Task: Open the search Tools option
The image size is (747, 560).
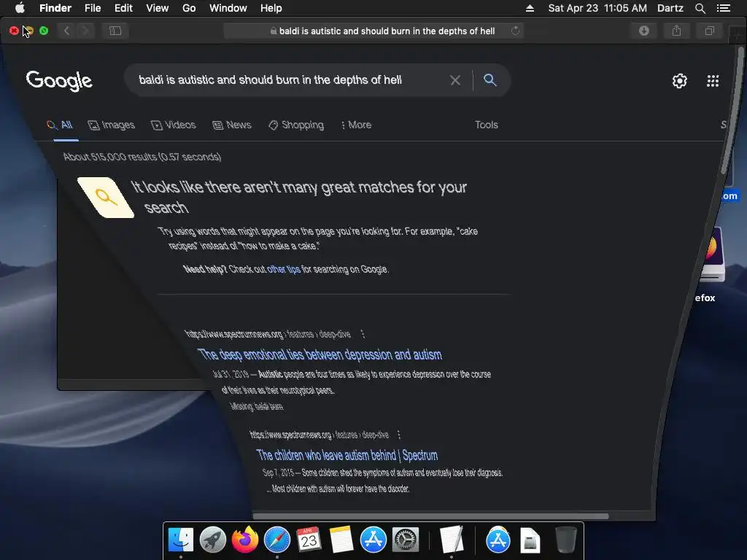Action: pos(486,125)
